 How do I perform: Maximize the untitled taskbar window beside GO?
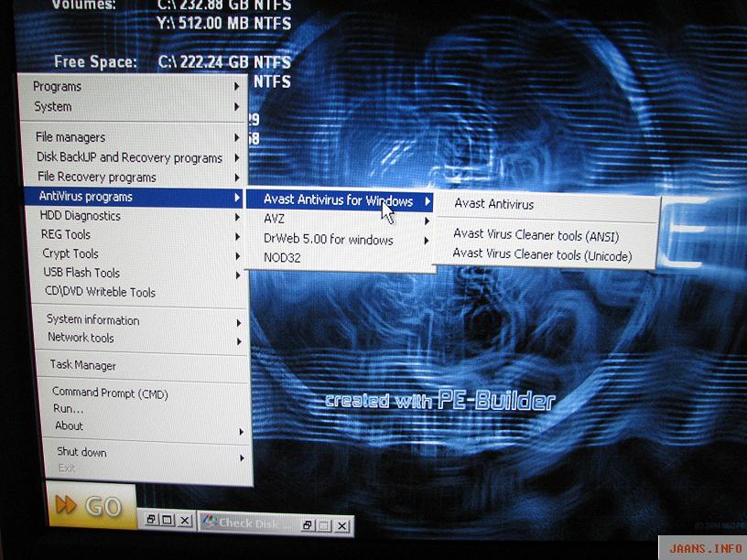[168, 520]
